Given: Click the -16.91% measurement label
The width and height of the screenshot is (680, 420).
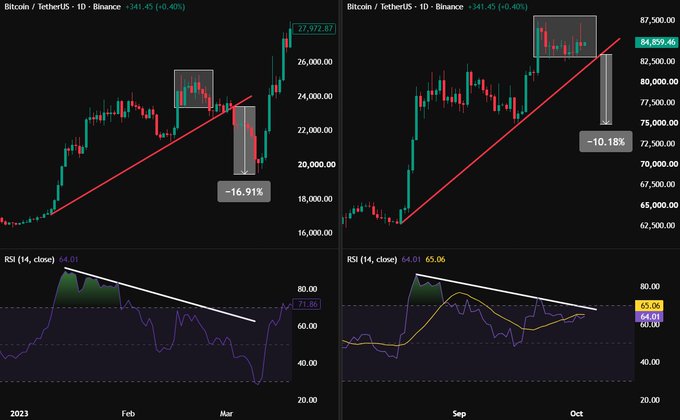Looking at the screenshot, I should [x=244, y=192].
